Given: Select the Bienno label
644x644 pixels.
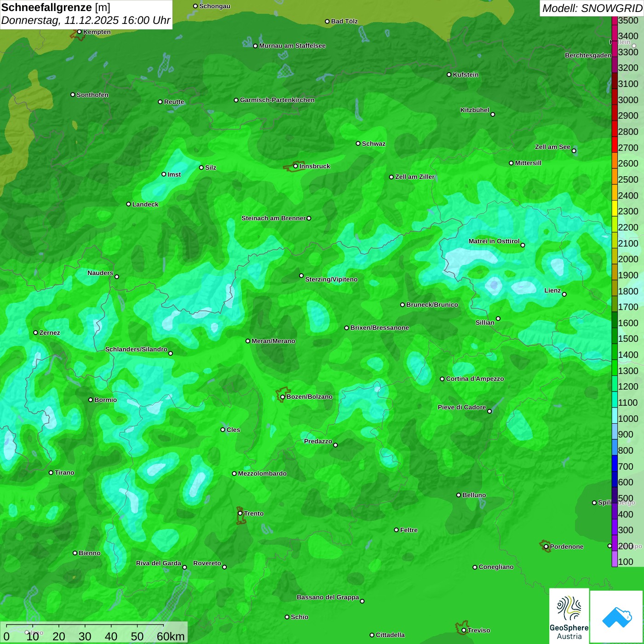Looking at the screenshot, I should pos(90,553).
